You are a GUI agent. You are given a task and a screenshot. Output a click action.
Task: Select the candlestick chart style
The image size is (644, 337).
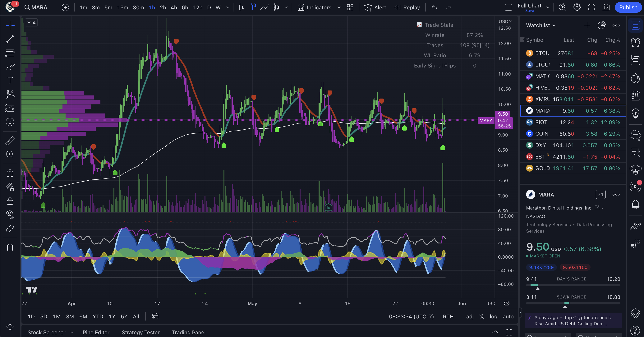242,7
